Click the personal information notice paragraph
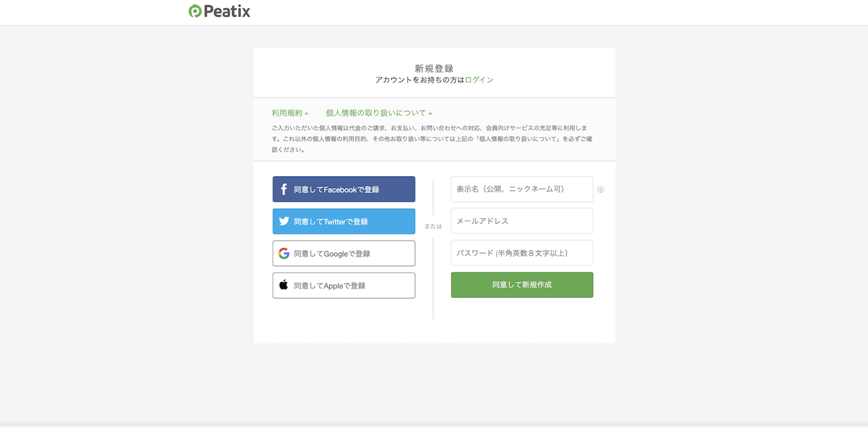The image size is (868, 428). (x=434, y=139)
